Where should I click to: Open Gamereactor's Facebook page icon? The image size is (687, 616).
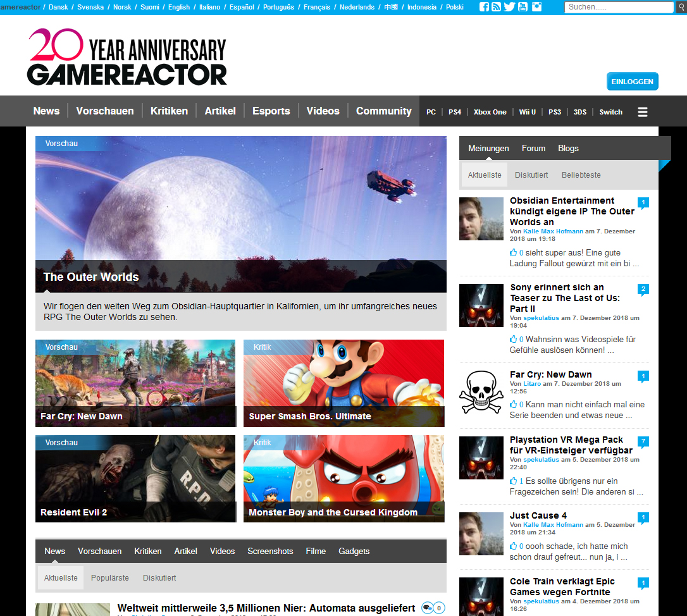[x=484, y=6]
